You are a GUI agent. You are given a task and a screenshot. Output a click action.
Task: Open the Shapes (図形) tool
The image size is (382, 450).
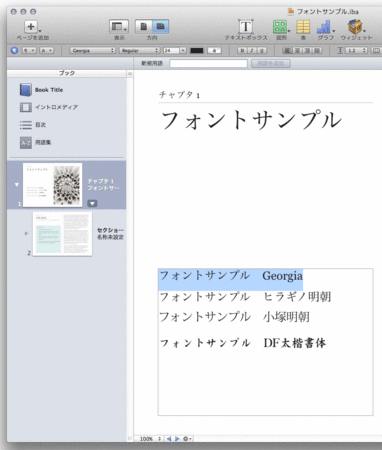coord(281,27)
